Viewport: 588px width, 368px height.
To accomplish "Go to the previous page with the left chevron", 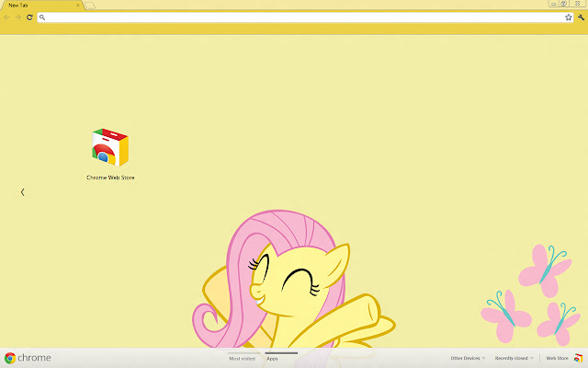I will click(x=22, y=192).
